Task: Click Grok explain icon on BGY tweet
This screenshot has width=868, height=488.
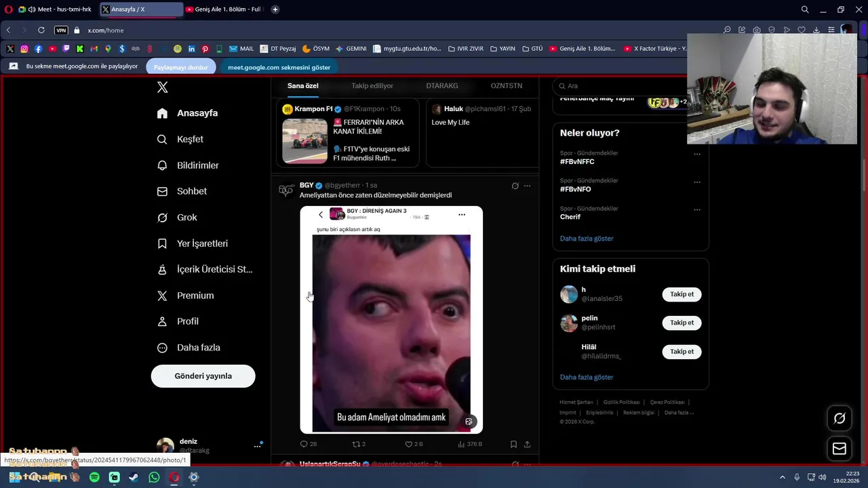Action: [x=515, y=186]
